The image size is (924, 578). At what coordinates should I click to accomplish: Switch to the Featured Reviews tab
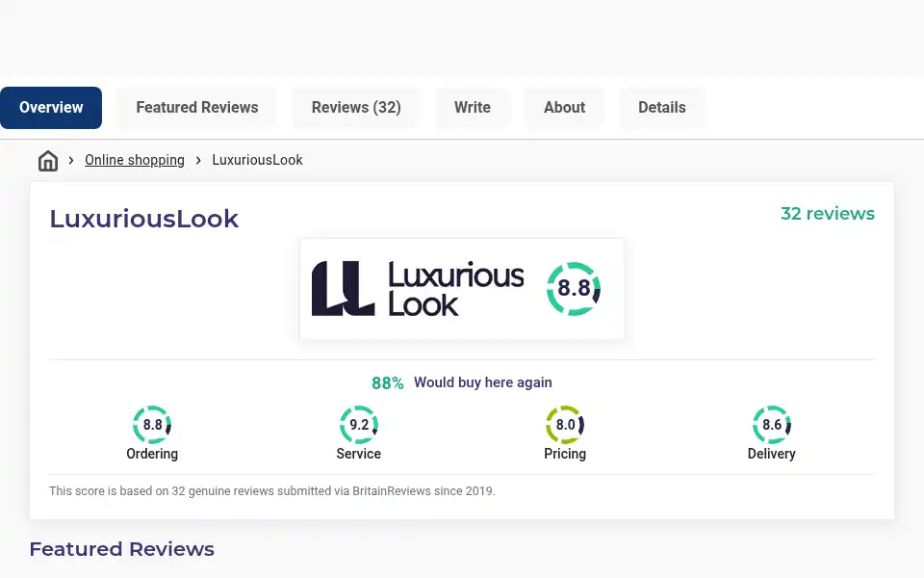pyautogui.click(x=196, y=107)
